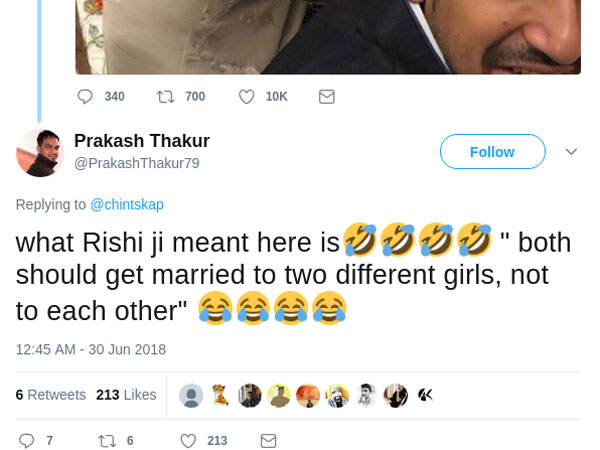Open Prakash Thakur's profile picture
This screenshot has height=450, width=600.
click(40, 152)
